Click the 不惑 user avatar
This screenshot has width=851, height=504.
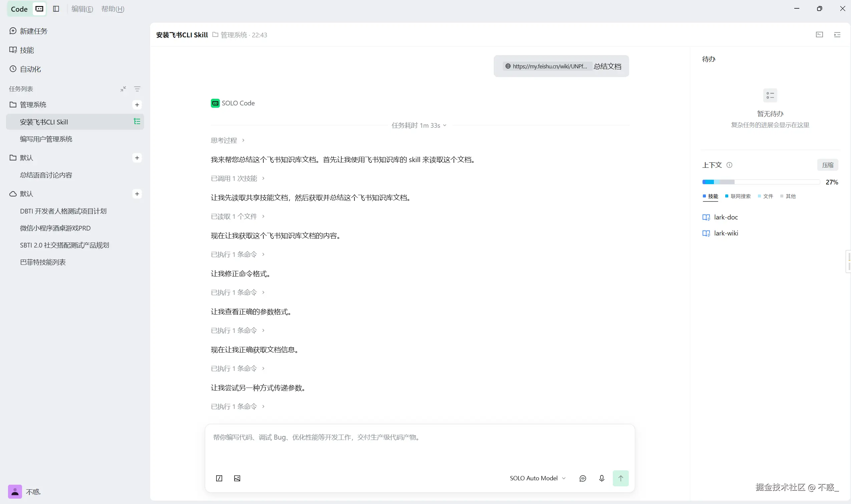[15, 491]
